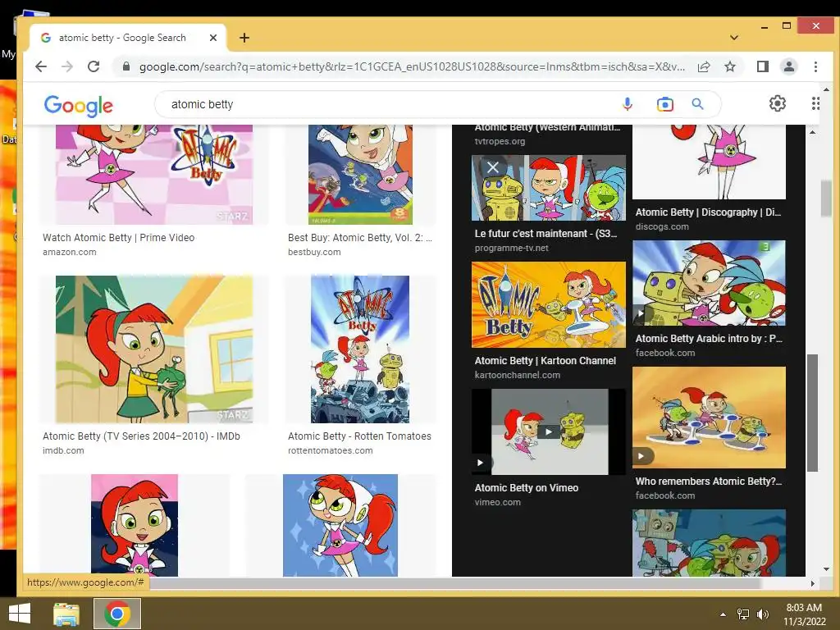Click the discogs.com source text
840x630 pixels.
[662, 226]
